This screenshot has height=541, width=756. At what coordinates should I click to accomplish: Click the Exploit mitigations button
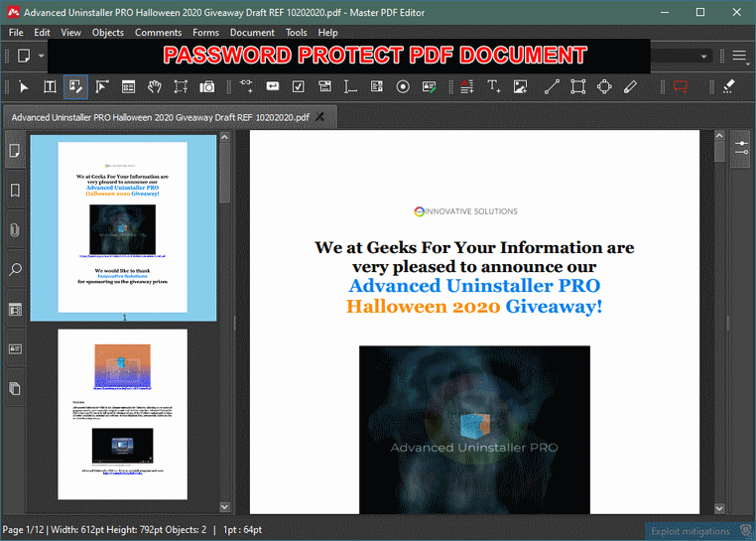pos(699,531)
